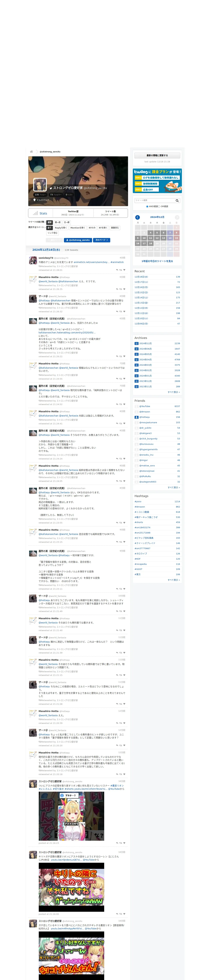Screen dimensions: 210x980
Task: Go to previous month with calendar arrow
Action: 138,217
